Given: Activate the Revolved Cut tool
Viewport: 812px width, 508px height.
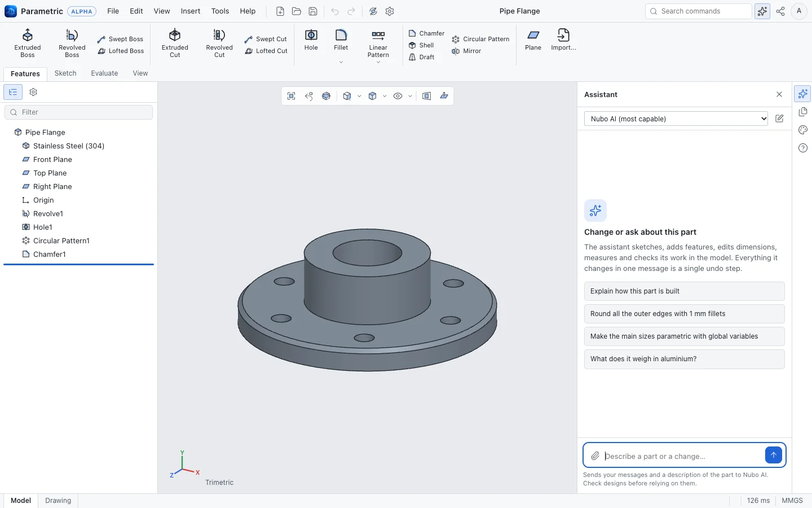Looking at the screenshot, I should click(219, 43).
